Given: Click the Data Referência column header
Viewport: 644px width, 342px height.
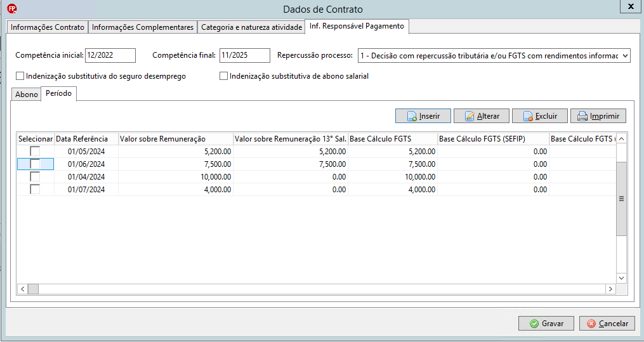Looking at the screenshot, I should [x=86, y=139].
